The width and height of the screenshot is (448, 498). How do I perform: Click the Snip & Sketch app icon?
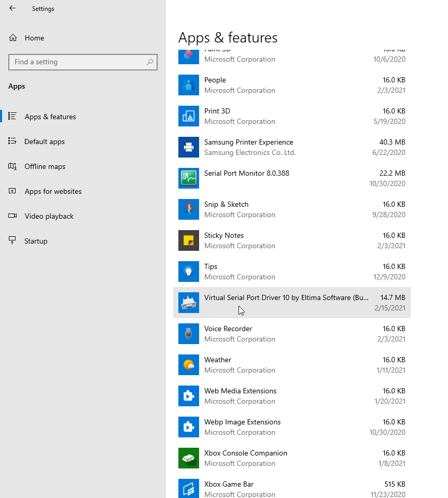click(189, 210)
